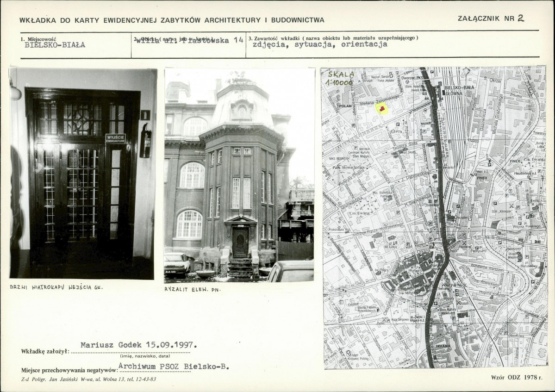Click the red highlighted marker on the map
Viewport: 555px width, 392px height.
click(x=382, y=109)
